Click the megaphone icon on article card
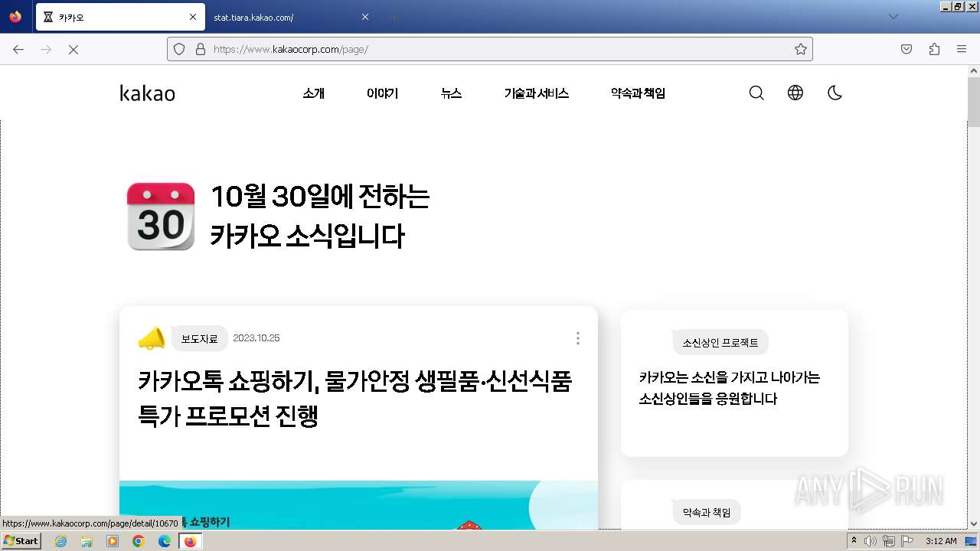 point(152,338)
